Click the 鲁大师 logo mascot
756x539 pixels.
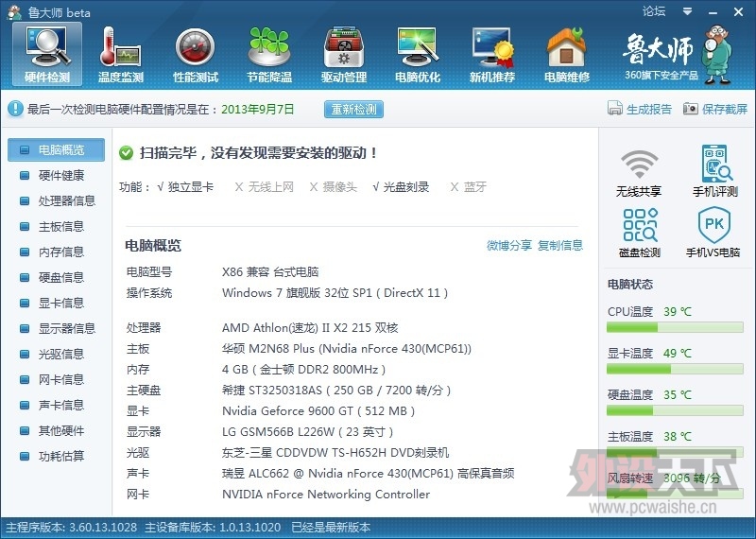pyautogui.click(x=718, y=55)
